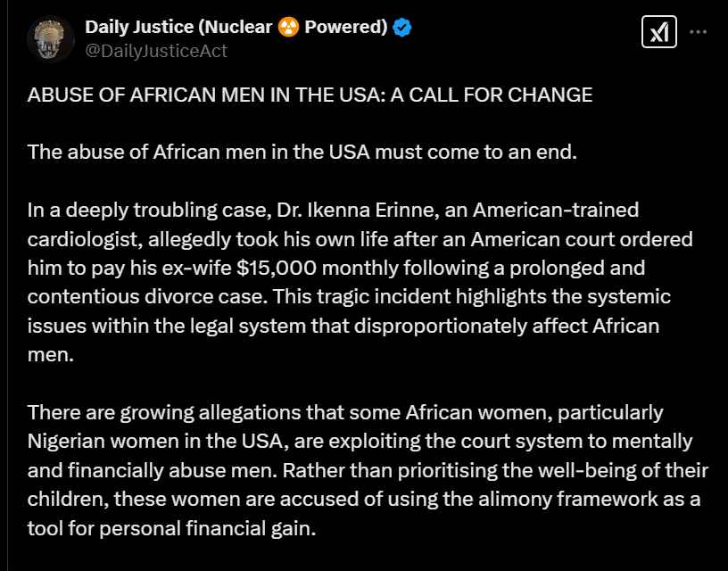Click the blue verified checkmark badge
This screenshot has height=571, width=728.
pos(402,28)
